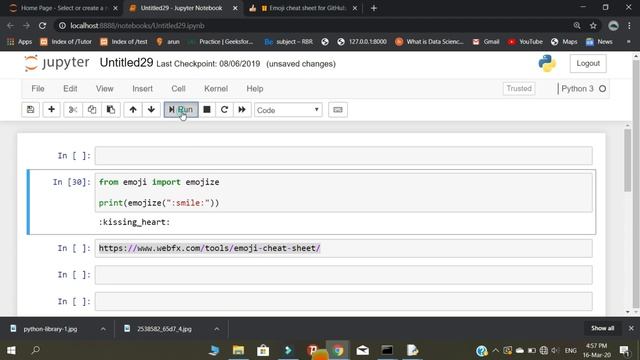
Task: Expand options for python-library-1.jpg download
Action: (x=103, y=329)
